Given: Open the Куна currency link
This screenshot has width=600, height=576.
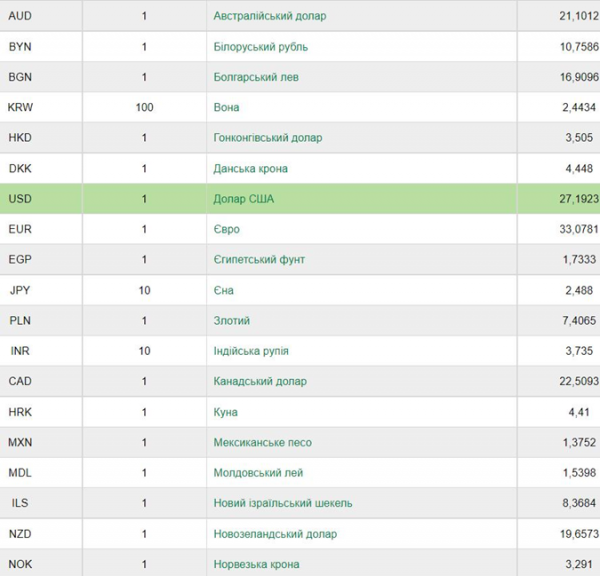Looking at the screenshot, I should (x=225, y=412).
